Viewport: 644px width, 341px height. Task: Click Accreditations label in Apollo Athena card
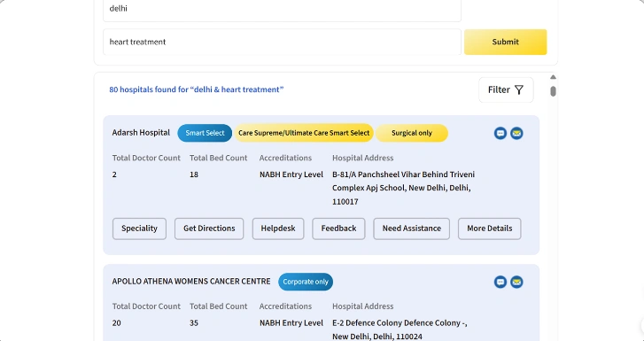coord(285,306)
